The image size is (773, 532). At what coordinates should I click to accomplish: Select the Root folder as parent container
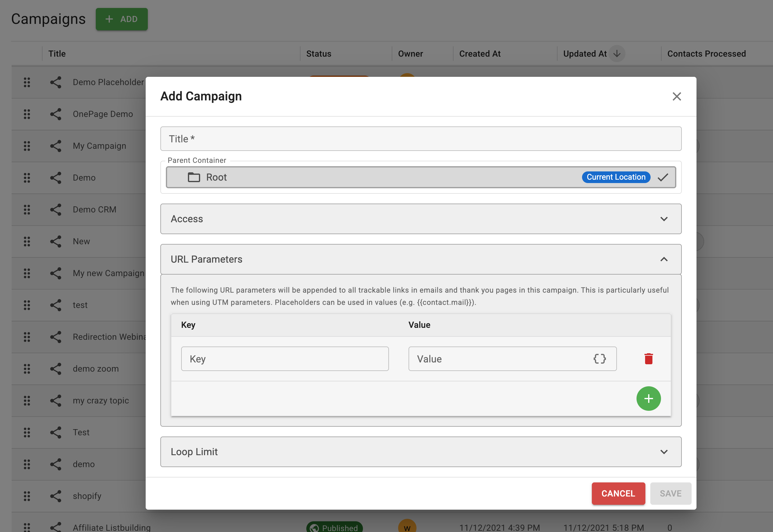click(x=420, y=177)
